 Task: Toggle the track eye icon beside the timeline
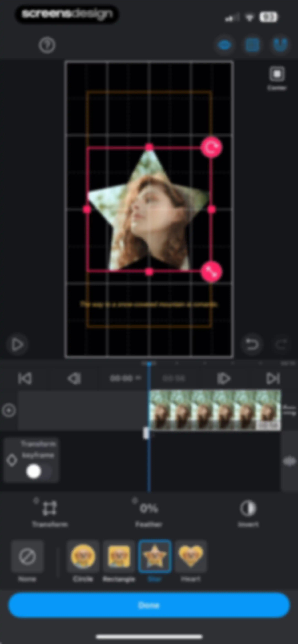coord(289,461)
